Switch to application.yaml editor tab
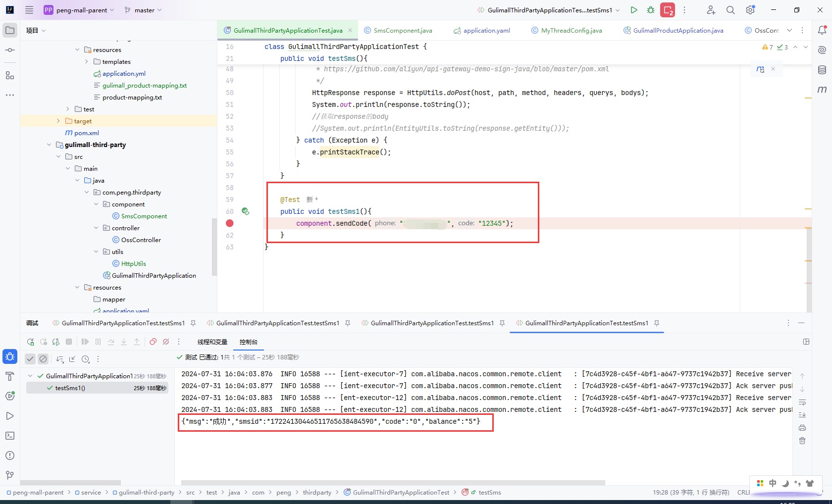832x504 pixels. pos(482,31)
